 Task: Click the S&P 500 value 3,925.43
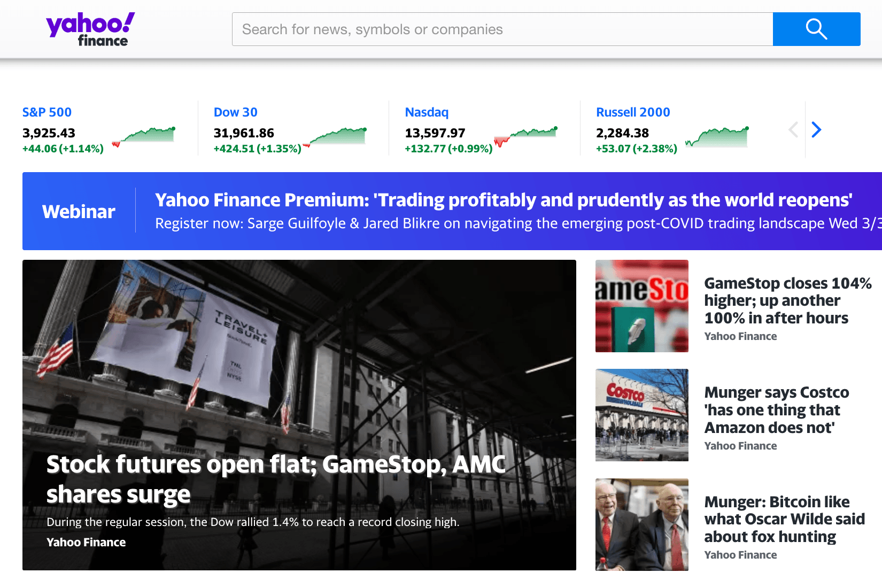click(49, 133)
